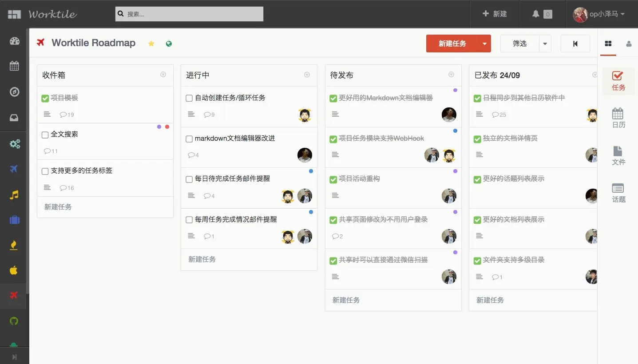Open the task titled 独立的文档详情页
This screenshot has width=638, height=364.
[x=510, y=138]
